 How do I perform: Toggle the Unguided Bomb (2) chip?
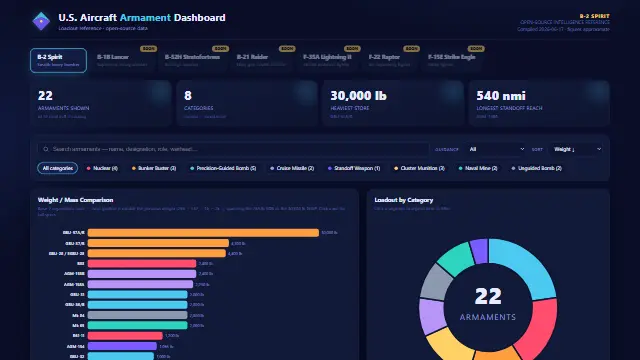pos(537,168)
